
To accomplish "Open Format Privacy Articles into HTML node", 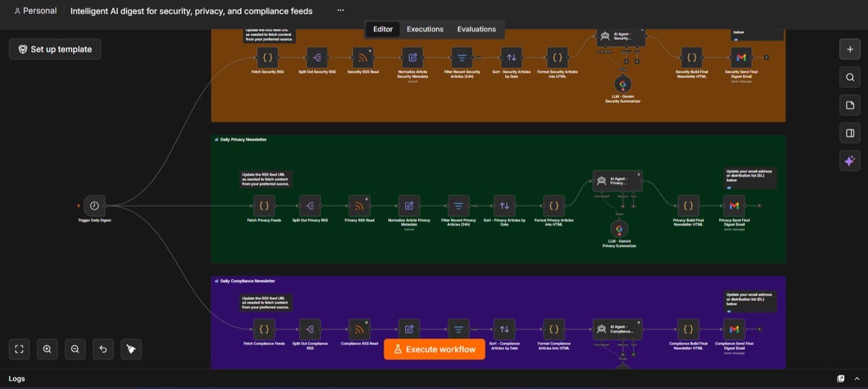I will point(554,206).
